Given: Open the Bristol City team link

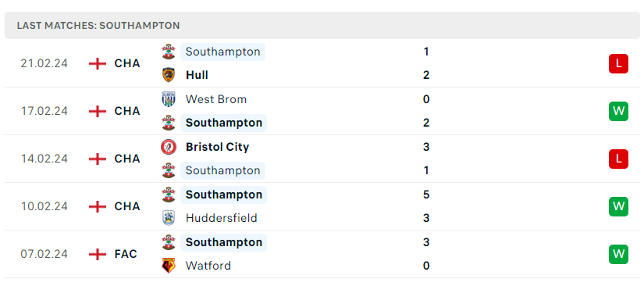Looking at the screenshot, I should coord(217,147).
